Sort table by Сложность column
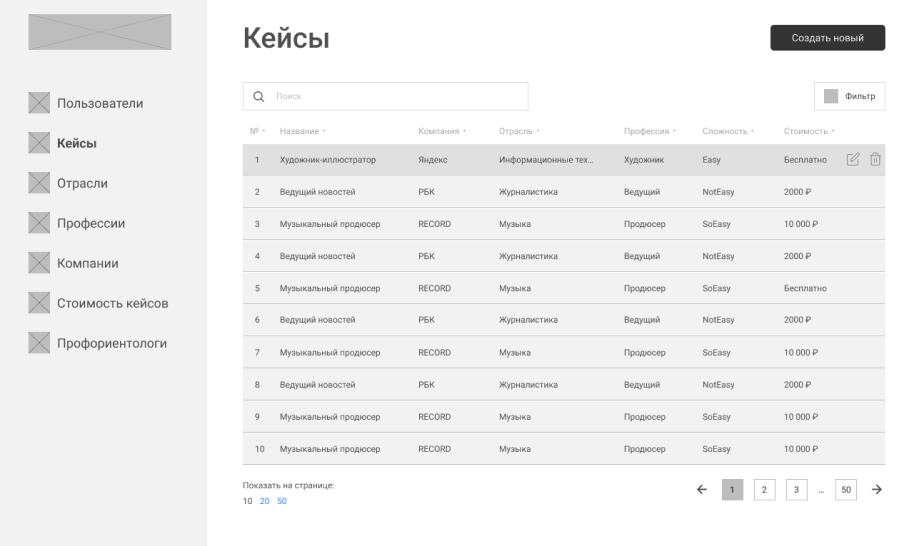Viewport: 914px width, 546px height. [727, 131]
